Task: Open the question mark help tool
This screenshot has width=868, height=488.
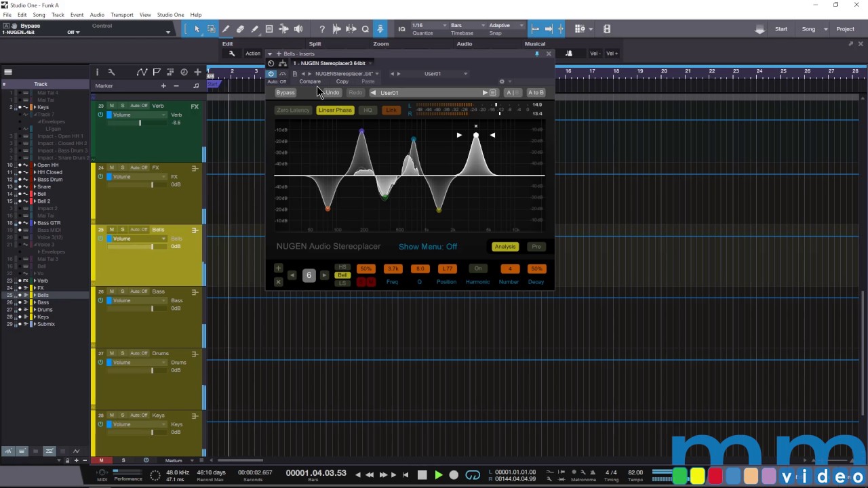Action: coord(322,29)
